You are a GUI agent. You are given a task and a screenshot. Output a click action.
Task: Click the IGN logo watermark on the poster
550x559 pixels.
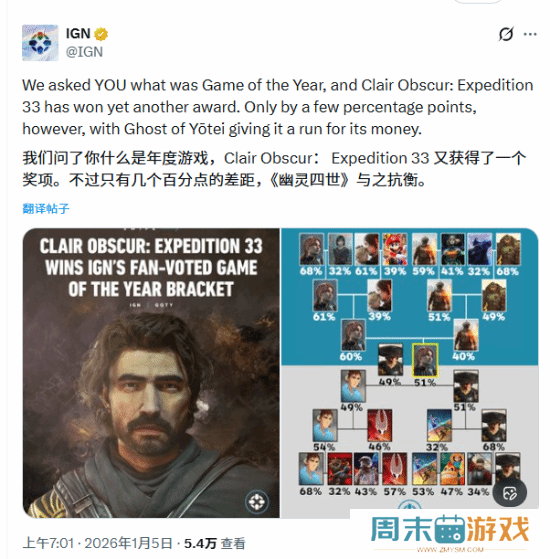tap(256, 502)
